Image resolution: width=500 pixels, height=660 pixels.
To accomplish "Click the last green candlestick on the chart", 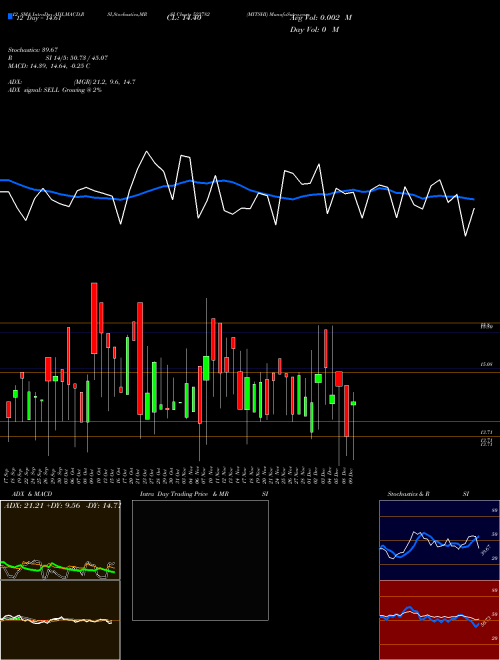I will 353,403.
